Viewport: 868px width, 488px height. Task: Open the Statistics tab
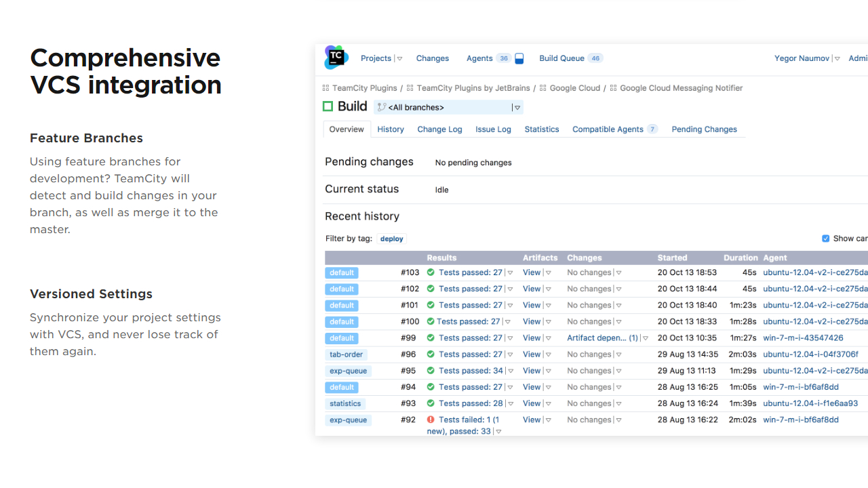point(541,129)
